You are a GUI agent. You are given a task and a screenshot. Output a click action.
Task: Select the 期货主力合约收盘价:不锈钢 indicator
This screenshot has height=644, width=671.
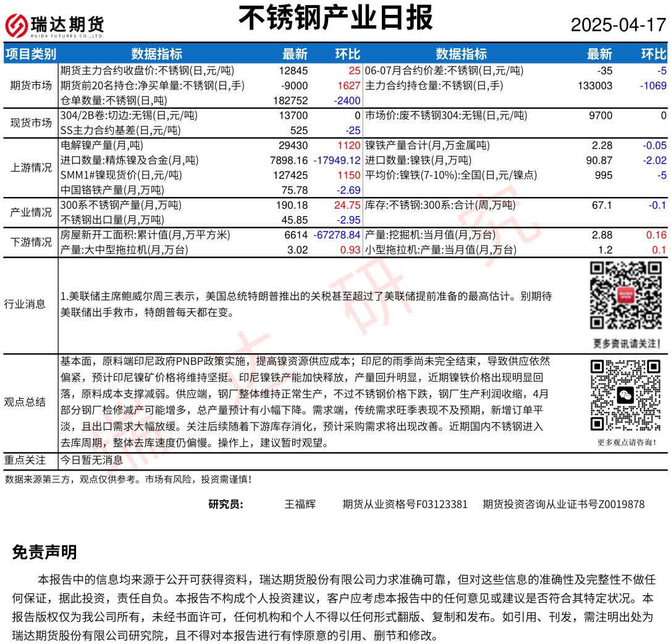[147, 70]
